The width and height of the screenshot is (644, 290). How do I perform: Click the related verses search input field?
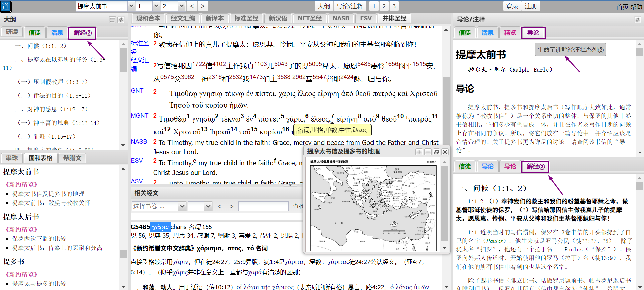(x=263, y=206)
